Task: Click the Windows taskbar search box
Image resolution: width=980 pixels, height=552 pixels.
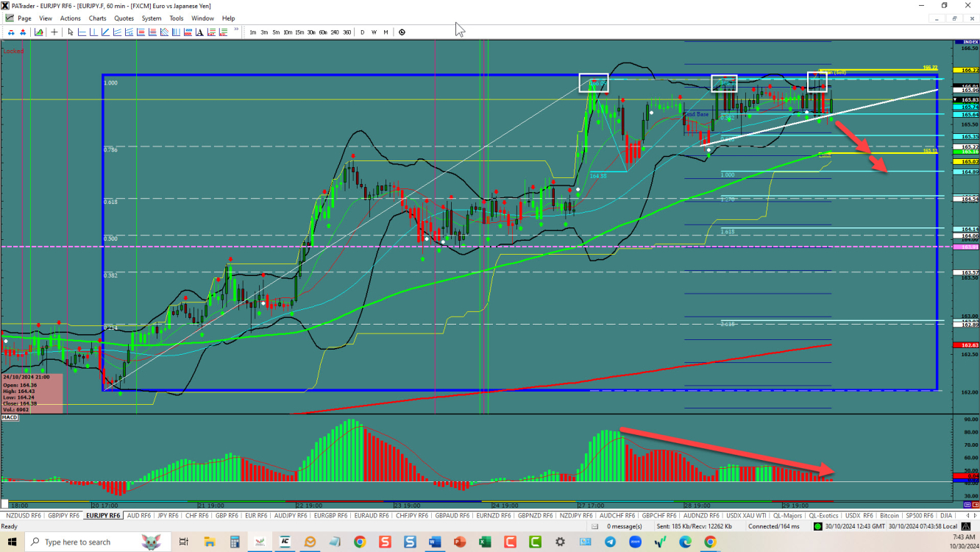Action: click(x=96, y=542)
